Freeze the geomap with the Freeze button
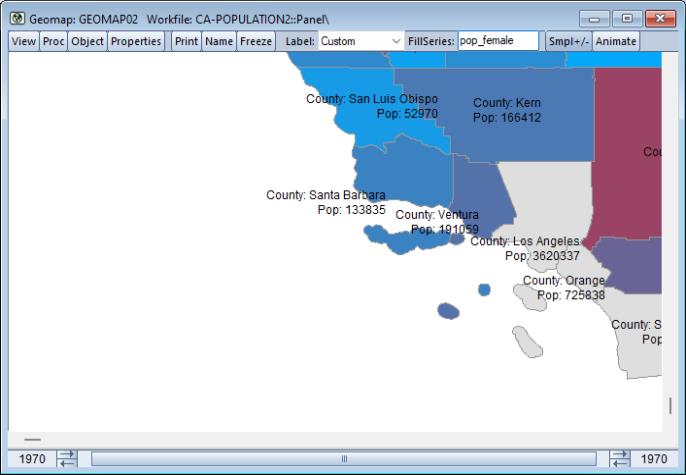Screen dimensions: 686x475 coord(256,42)
